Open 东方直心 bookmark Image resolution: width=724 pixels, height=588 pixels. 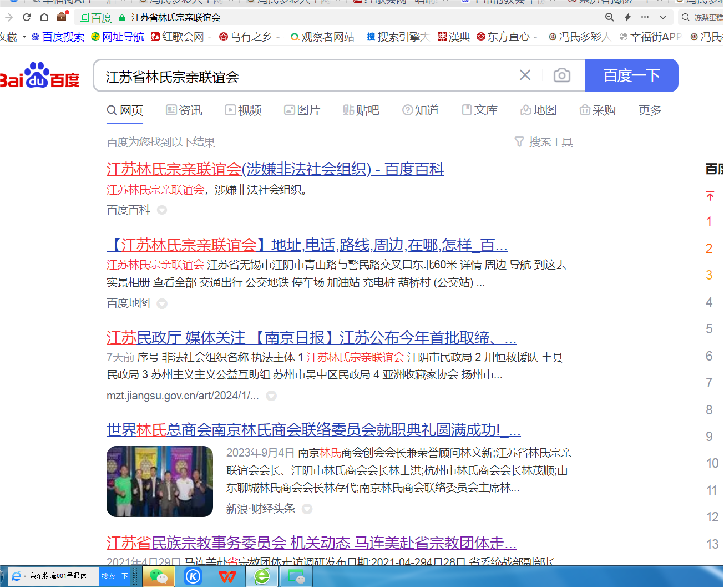(x=503, y=37)
